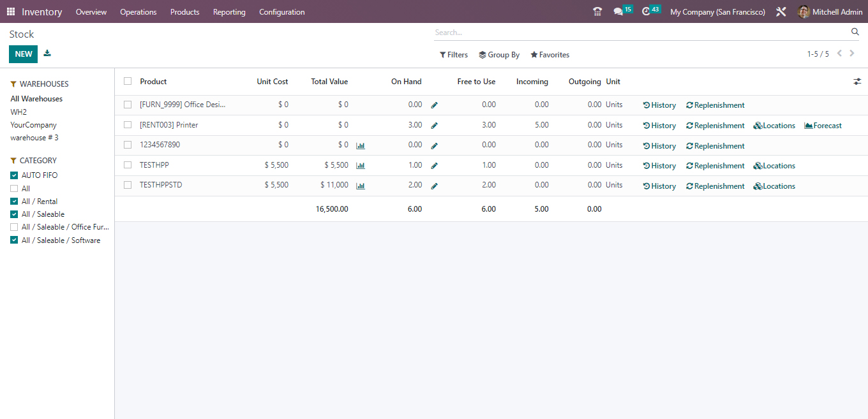Open the Reporting menu
The width and height of the screenshot is (868, 419).
pyautogui.click(x=229, y=11)
